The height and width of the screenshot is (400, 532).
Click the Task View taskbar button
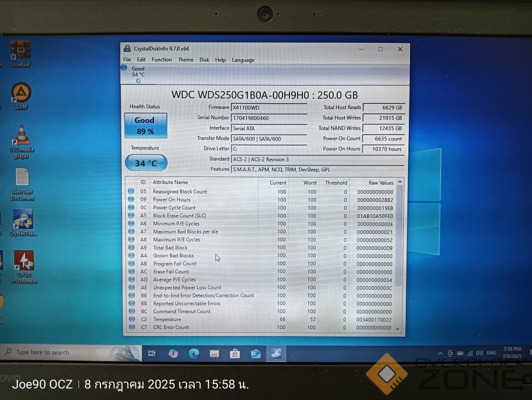[152, 353]
